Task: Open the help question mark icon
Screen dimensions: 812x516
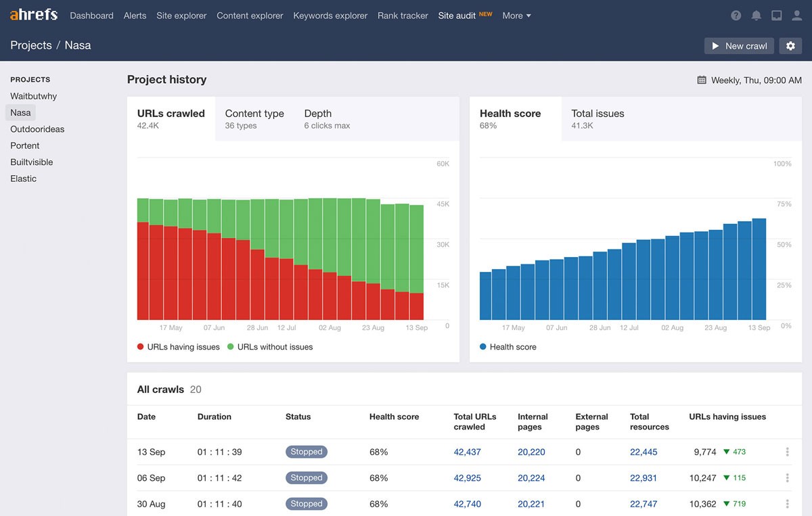Action: click(x=736, y=16)
